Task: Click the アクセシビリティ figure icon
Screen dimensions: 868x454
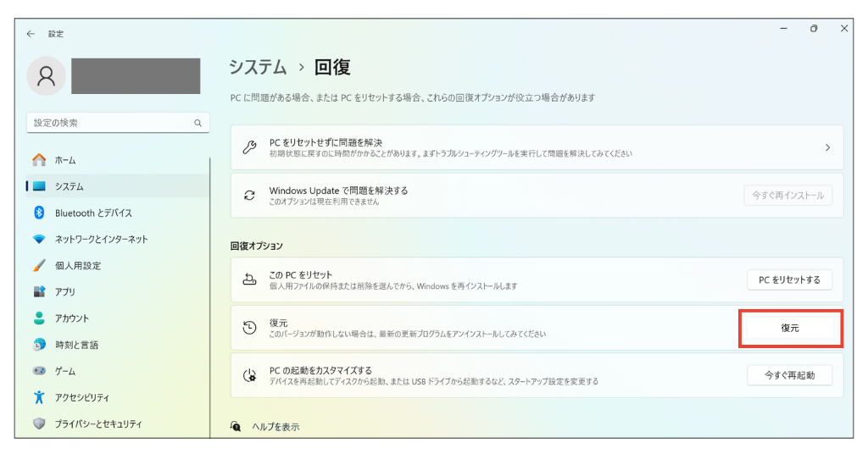Action: [39, 397]
